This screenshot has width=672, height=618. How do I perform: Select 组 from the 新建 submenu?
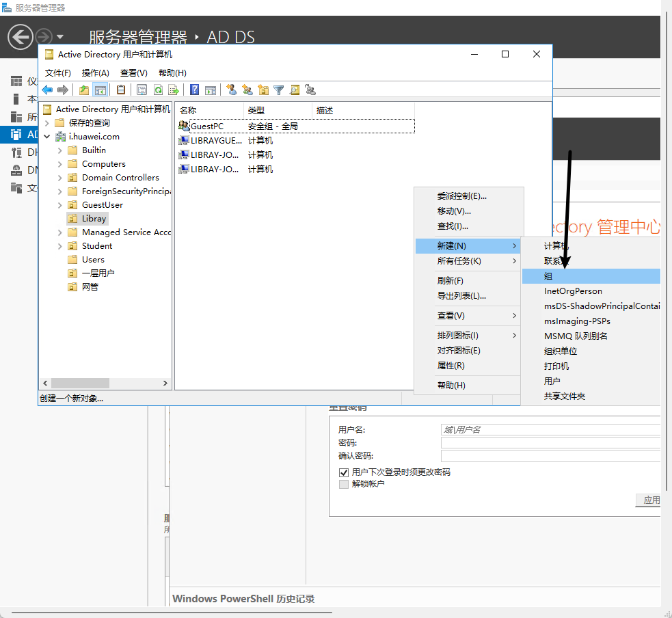548,276
